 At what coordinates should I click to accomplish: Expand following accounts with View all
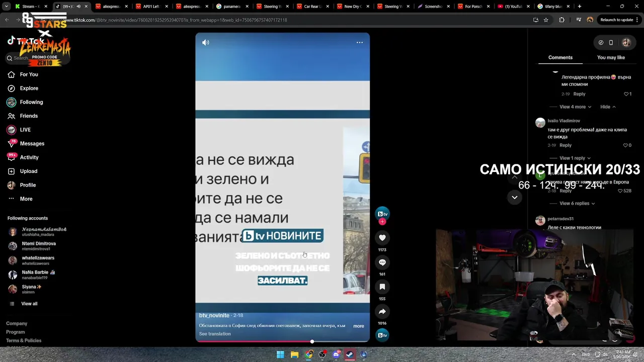[24, 304]
